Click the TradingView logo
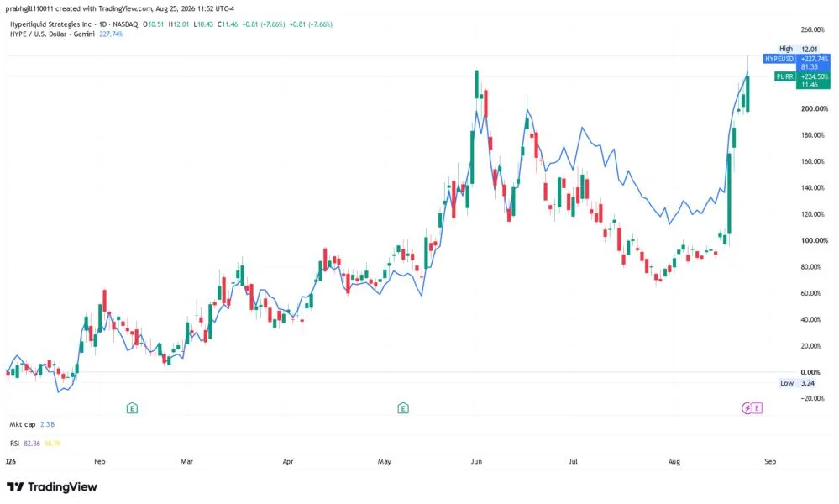The width and height of the screenshot is (839, 504). coord(52,487)
